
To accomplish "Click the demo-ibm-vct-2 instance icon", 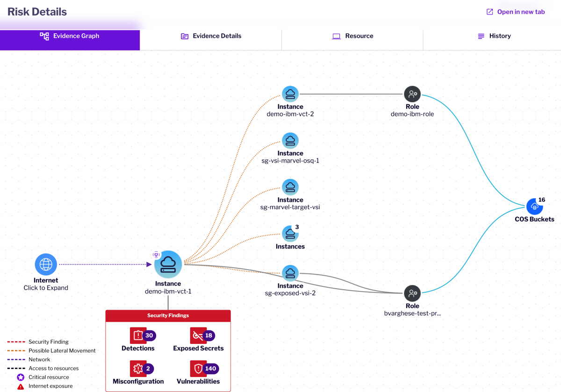I will coord(290,94).
